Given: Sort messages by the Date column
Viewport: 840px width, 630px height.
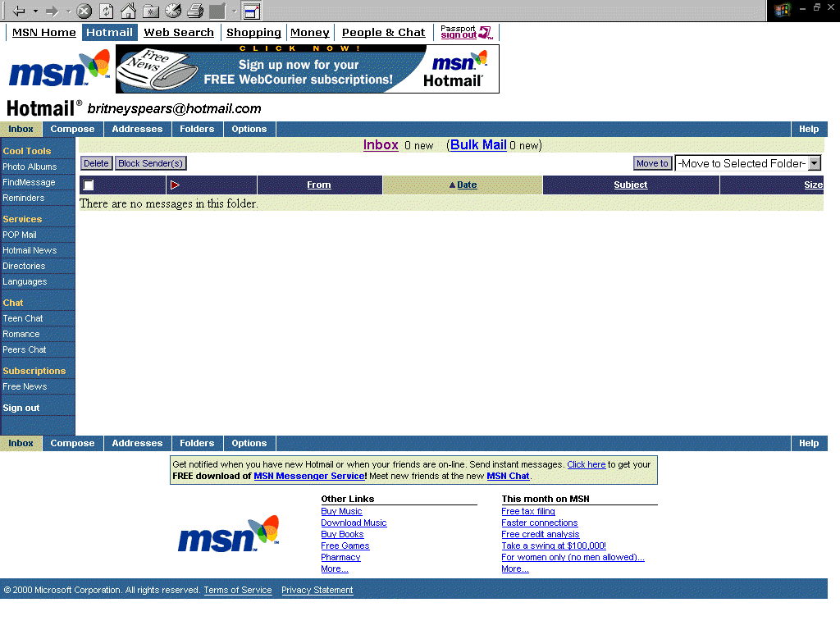Looking at the screenshot, I should 467,185.
